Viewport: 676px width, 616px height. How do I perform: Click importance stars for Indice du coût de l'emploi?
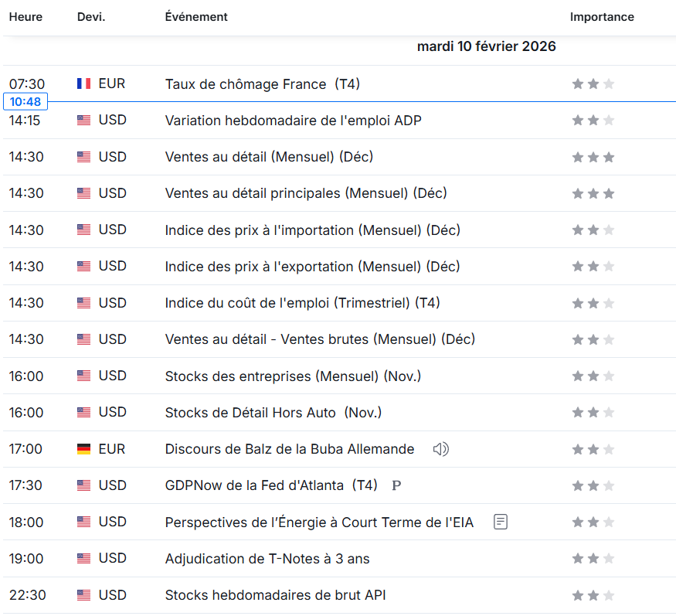coord(593,303)
